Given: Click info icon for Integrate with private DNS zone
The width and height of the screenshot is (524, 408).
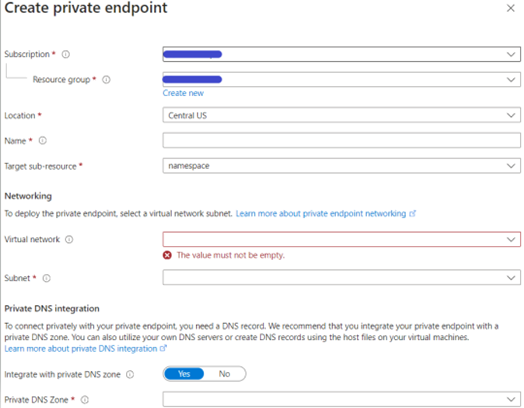Looking at the screenshot, I should 130,375.
